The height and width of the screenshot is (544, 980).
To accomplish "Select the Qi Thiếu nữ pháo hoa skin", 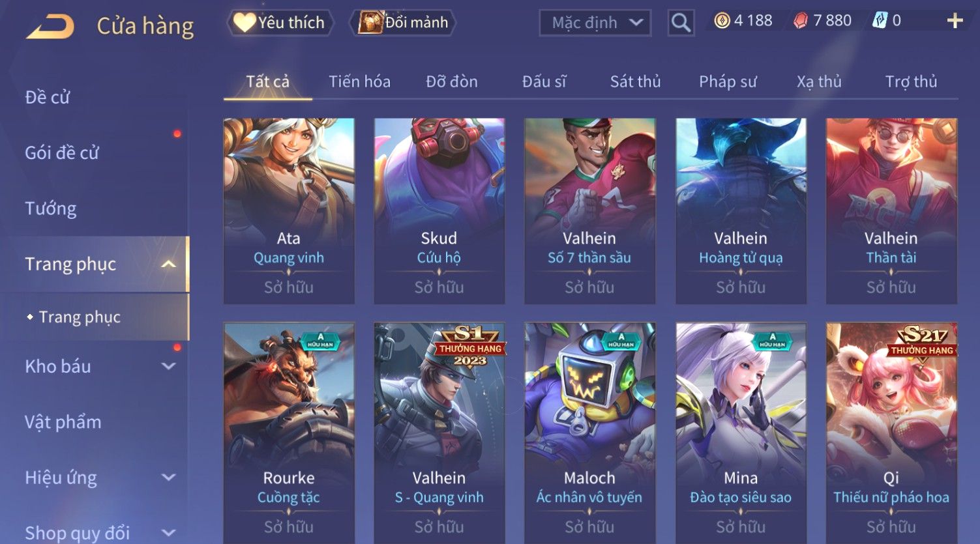I will pos(891,433).
